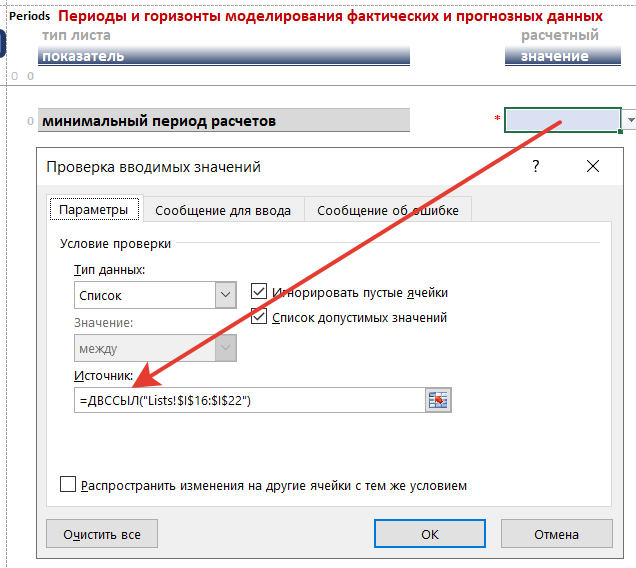
Task: Toggle Список допустимых значений checkbox
Action: pyautogui.click(x=260, y=318)
